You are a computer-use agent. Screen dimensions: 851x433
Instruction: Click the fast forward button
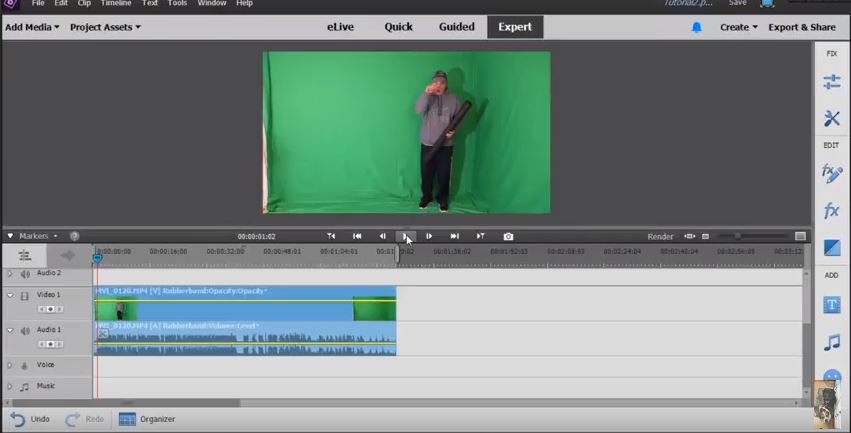click(455, 236)
